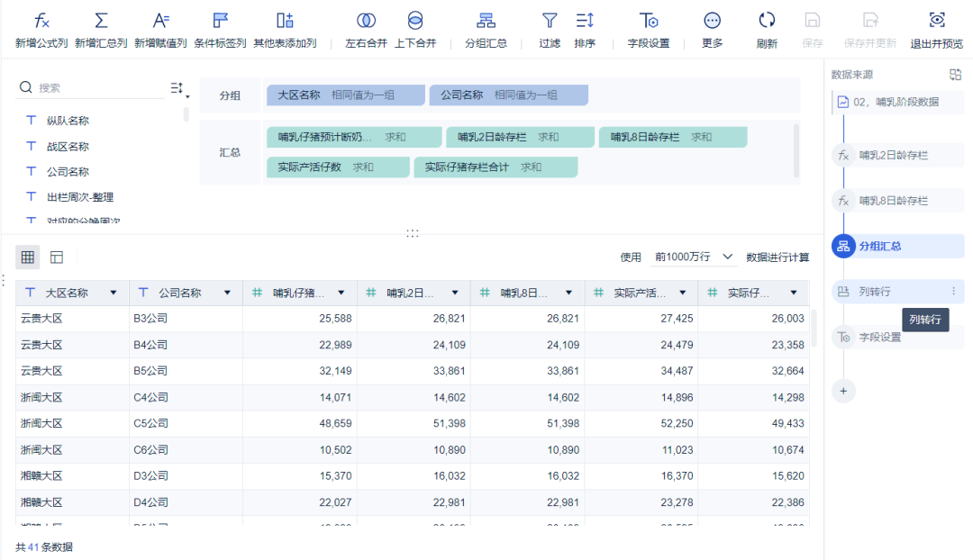Click 其他表添加列 toolbar icon
Viewport: 973px width, 560px height.
tap(285, 21)
